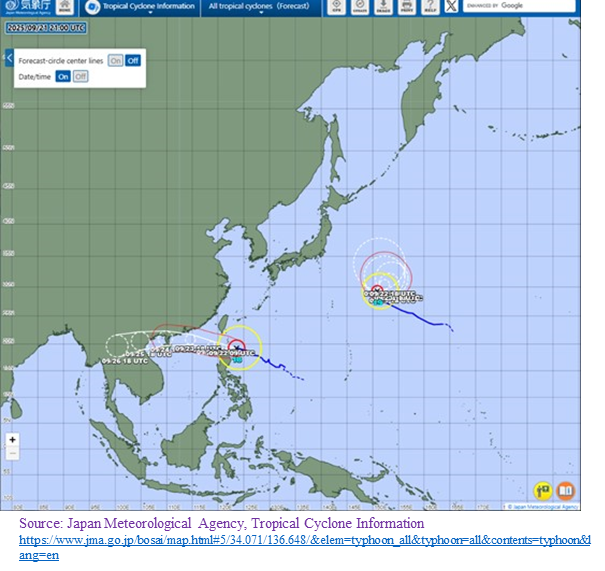Click the orange map icon at bottom right
Image resolution: width=605 pixels, height=571 pixels.
(x=566, y=491)
